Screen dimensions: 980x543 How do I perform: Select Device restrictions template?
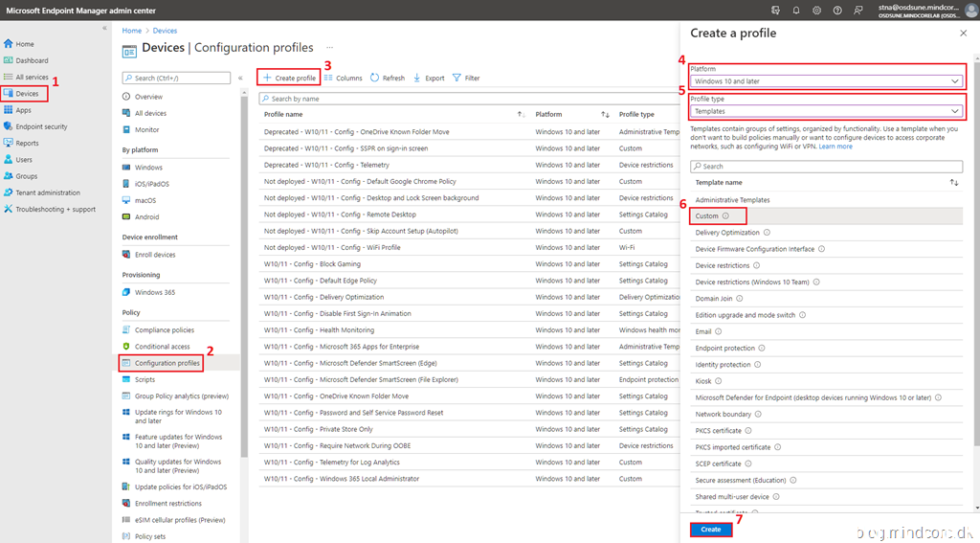(723, 265)
